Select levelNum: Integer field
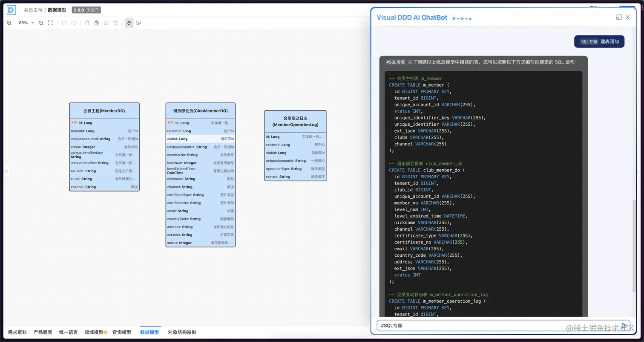 [201, 163]
